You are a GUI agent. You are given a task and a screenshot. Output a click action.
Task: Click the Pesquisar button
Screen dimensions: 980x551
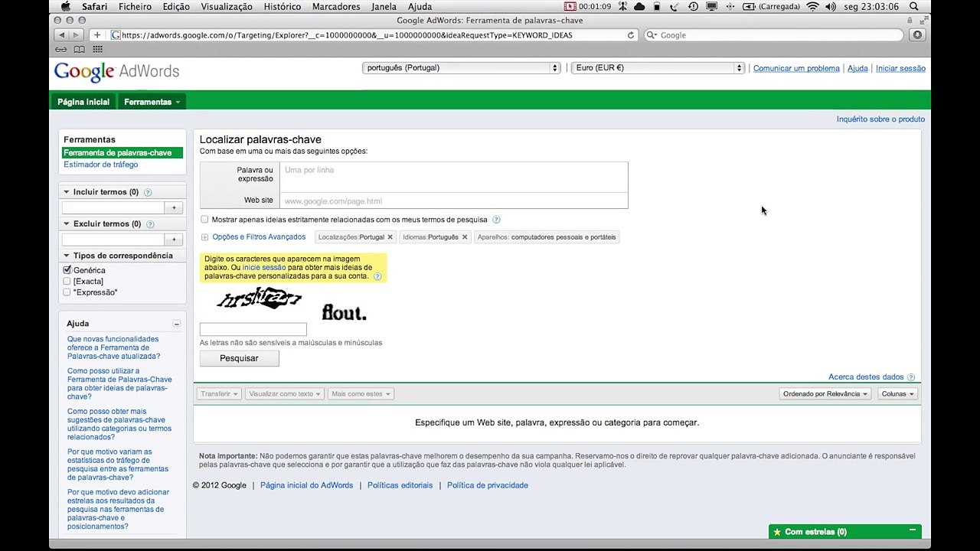pyautogui.click(x=239, y=358)
